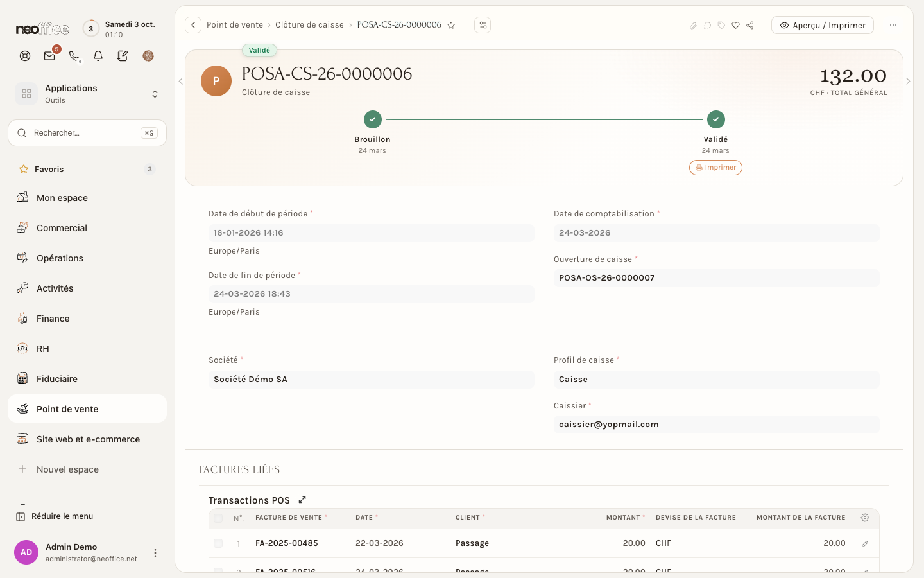This screenshot has width=924, height=578.
Task: Open the comments bubble icon
Action: [x=707, y=26]
